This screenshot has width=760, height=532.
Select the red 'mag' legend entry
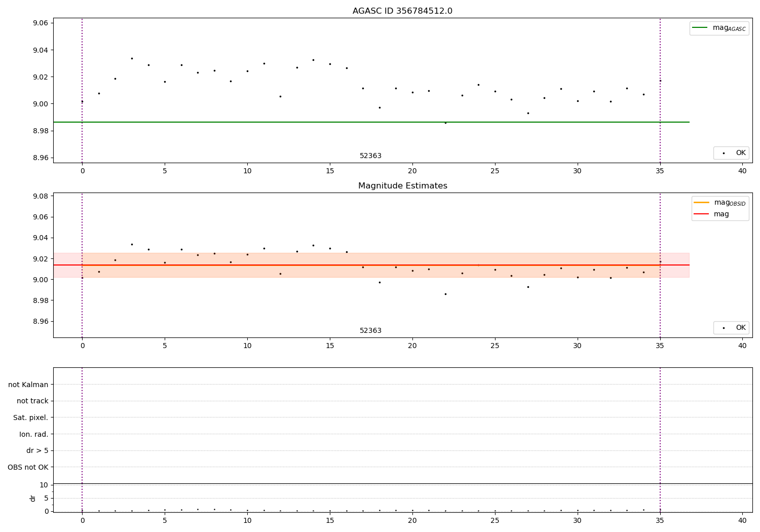(711, 214)
